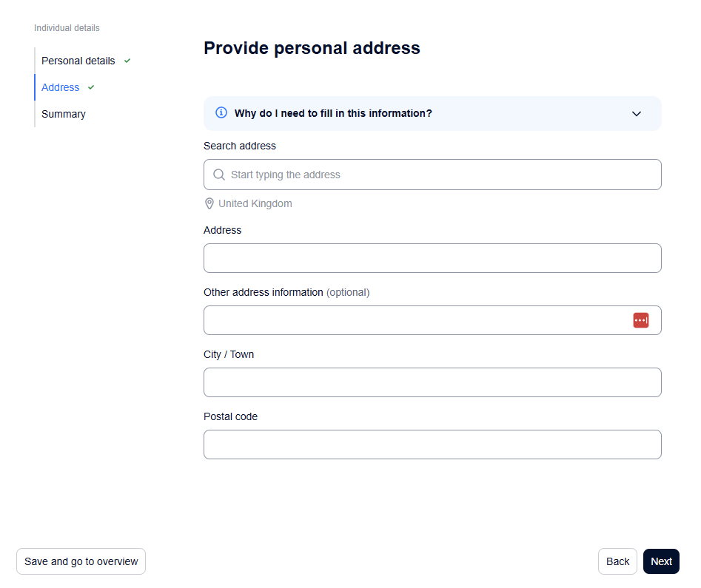Click the Back button

click(x=617, y=561)
